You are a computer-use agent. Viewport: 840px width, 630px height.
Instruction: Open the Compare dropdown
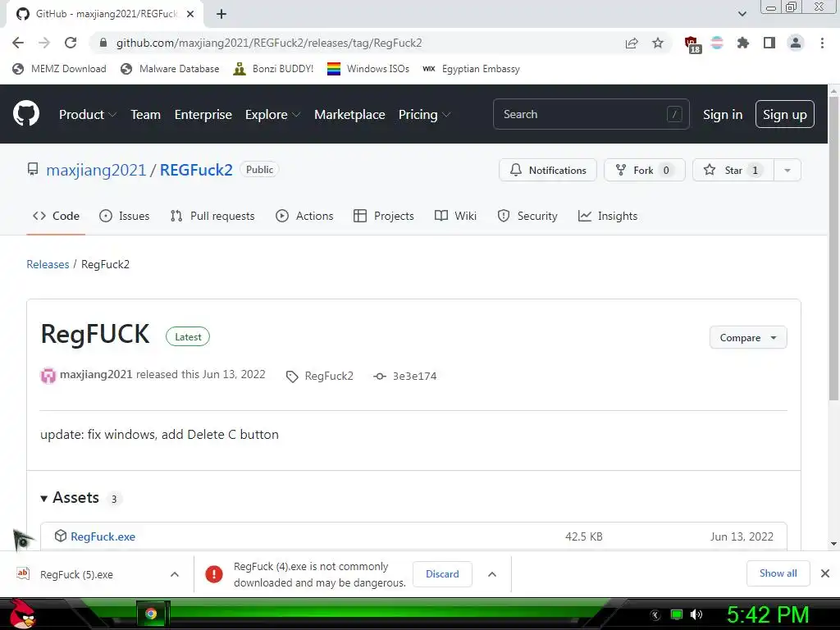tap(748, 337)
